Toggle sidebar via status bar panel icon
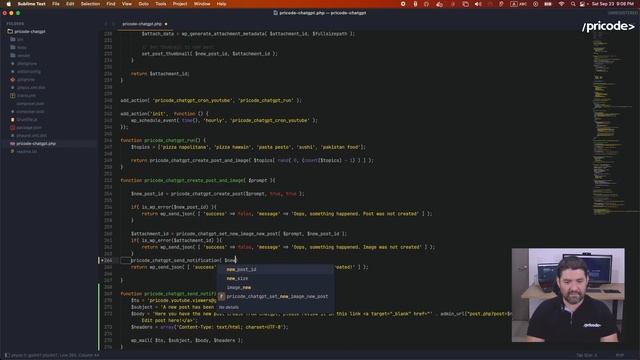Image resolution: width=640 pixels, height=360 pixels. [x=7, y=356]
